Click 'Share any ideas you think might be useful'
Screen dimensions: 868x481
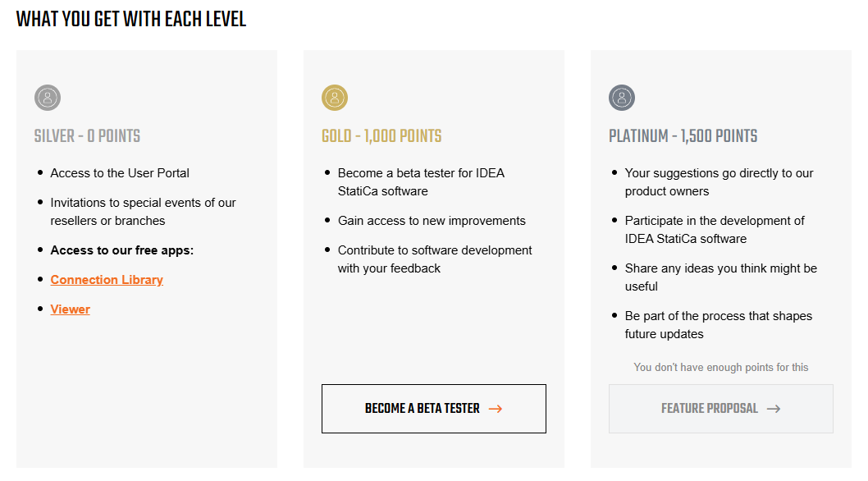pos(720,277)
